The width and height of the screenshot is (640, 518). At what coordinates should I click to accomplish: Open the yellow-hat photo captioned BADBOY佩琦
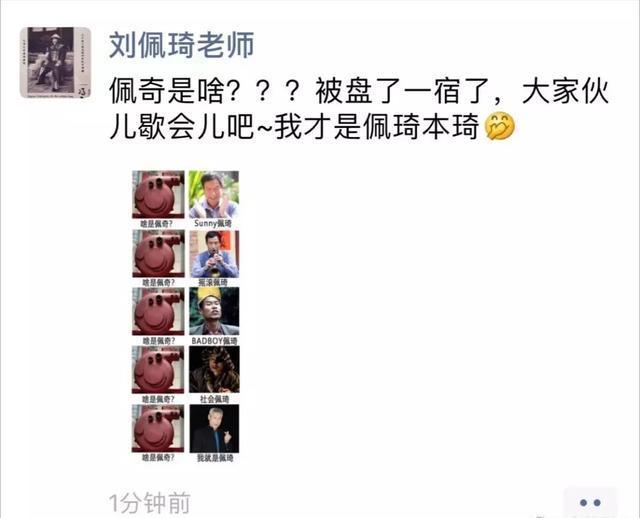pos(214,311)
